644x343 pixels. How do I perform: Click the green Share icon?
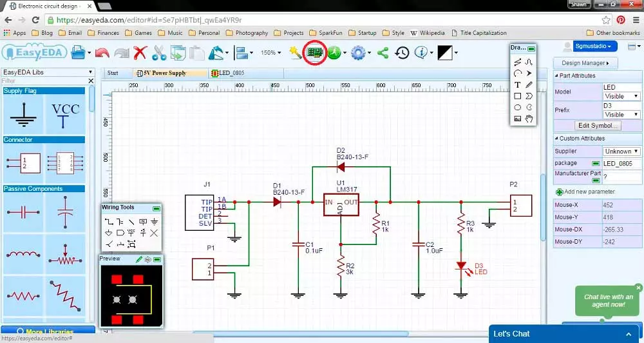pyautogui.click(x=383, y=53)
